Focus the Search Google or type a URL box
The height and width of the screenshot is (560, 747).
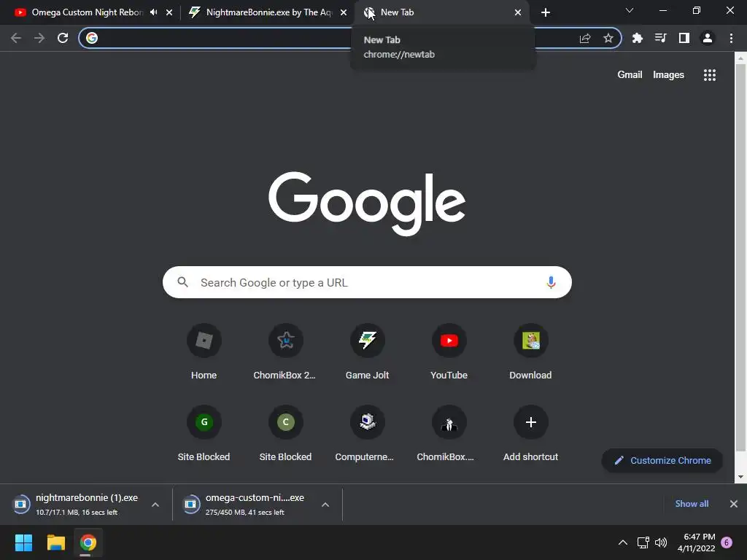tap(367, 282)
